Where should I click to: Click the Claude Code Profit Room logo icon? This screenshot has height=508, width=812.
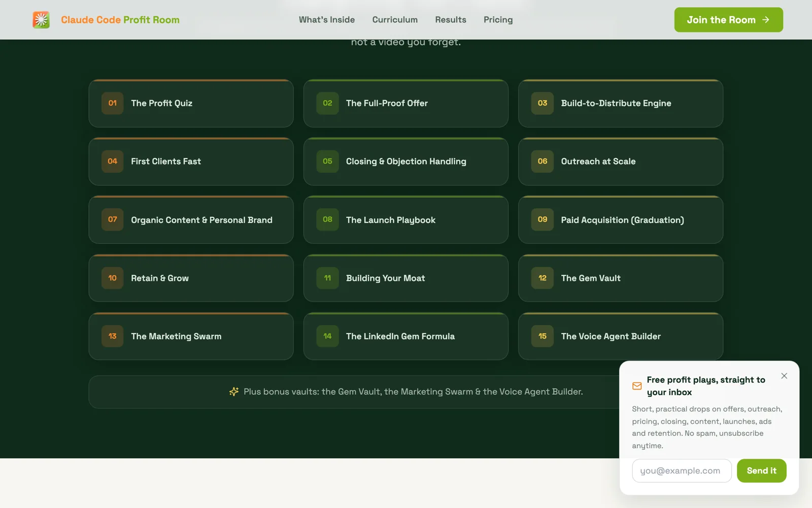41,20
